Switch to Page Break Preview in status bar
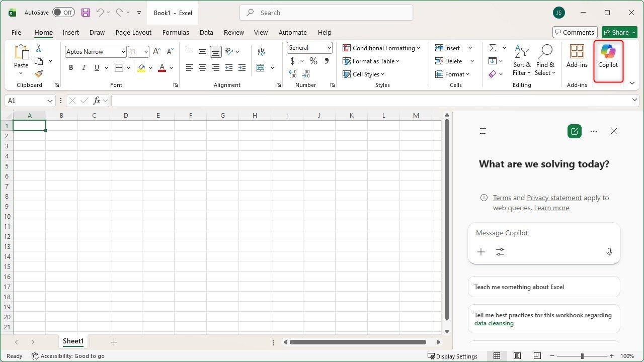This screenshot has height=362, width=644. point(537,356)
